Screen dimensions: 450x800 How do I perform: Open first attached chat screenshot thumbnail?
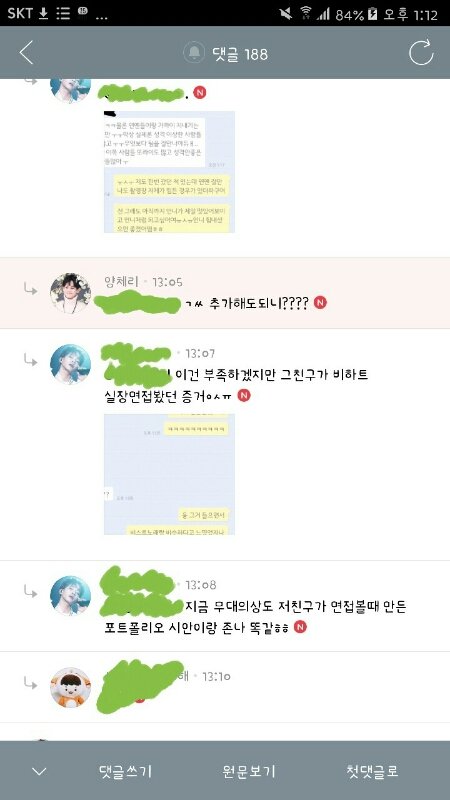(169, 171)
